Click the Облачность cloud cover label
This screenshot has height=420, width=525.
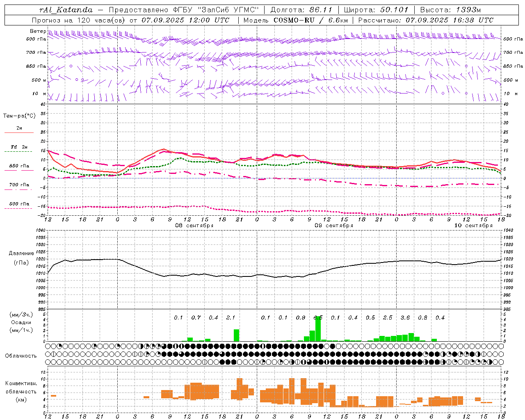pos(21,356)
